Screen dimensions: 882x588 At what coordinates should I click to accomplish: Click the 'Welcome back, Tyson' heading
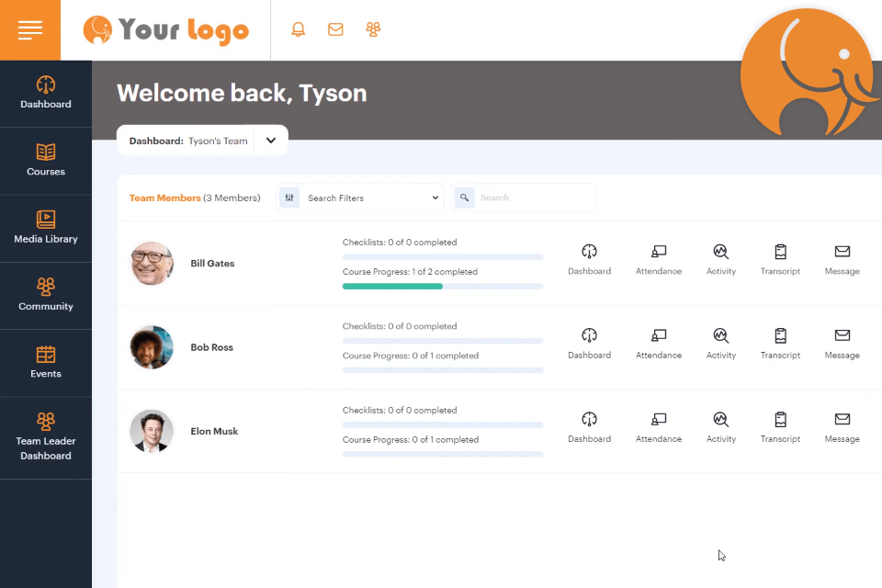tap(242, 93)
